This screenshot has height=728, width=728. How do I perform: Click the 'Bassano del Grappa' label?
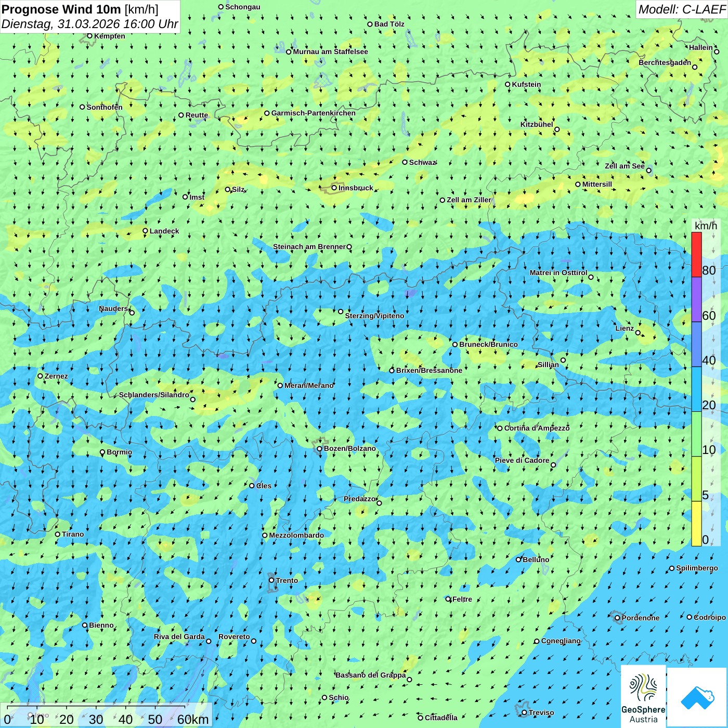click(x=370, y=675)
